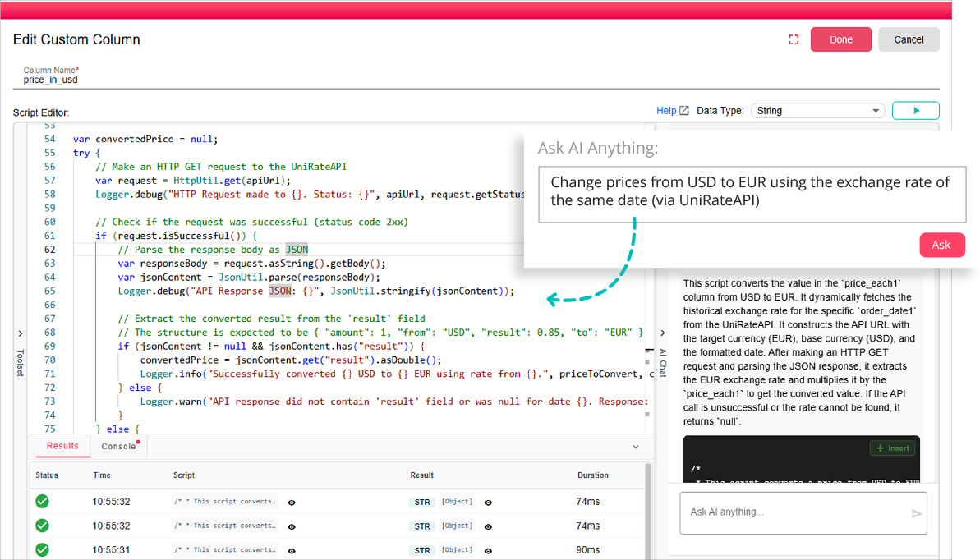Submit the prompt with the pink Ask button

pos(942,245)
